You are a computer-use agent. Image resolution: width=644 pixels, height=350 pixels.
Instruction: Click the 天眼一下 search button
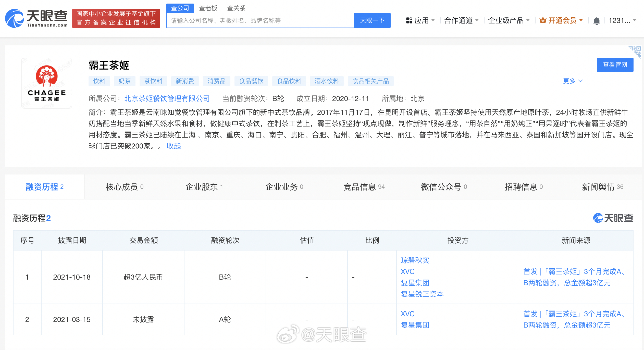[372, 20]
